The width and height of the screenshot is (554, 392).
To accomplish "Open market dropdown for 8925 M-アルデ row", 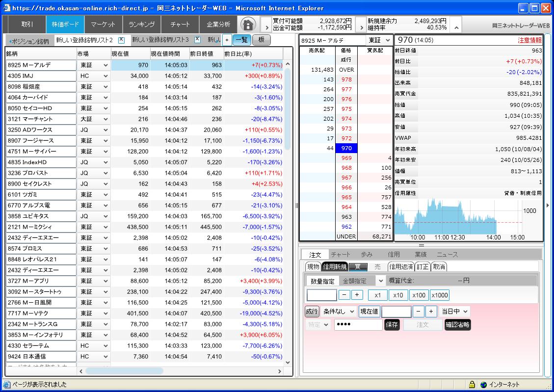I will click(x=105, y=65).
